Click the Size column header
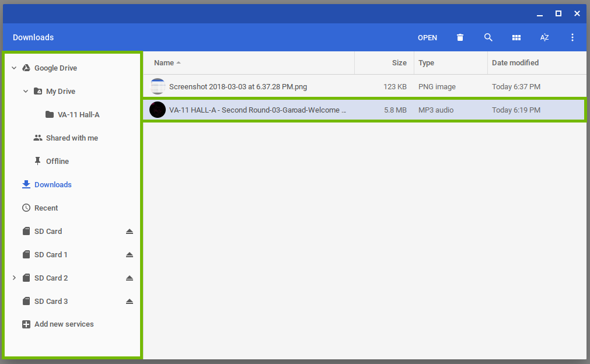590x364 pixels. pos(399,62)
